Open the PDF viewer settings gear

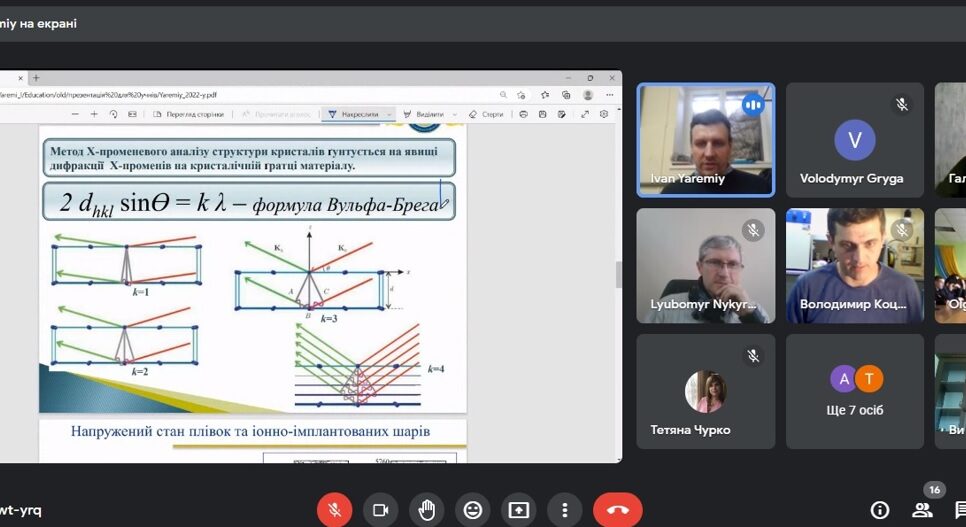point(604,115)
